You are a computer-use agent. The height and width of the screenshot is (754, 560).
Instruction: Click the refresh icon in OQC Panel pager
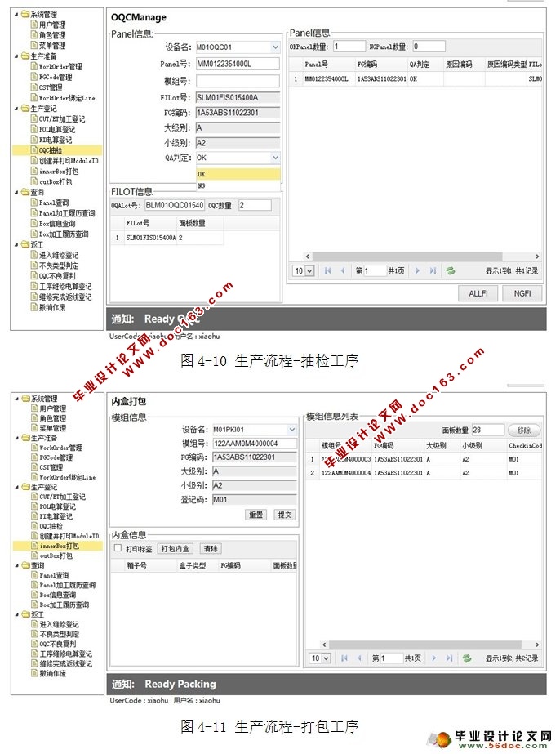pyautogui.click(x=451, y=270)
